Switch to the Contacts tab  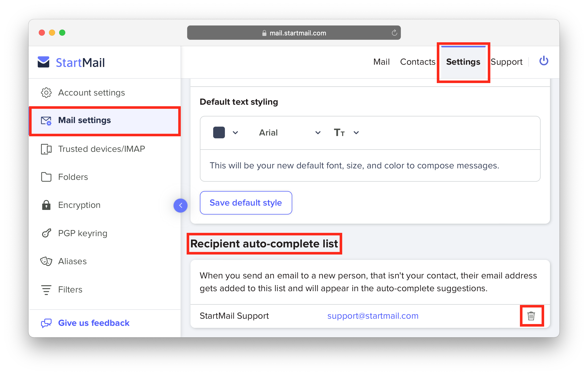418,62
